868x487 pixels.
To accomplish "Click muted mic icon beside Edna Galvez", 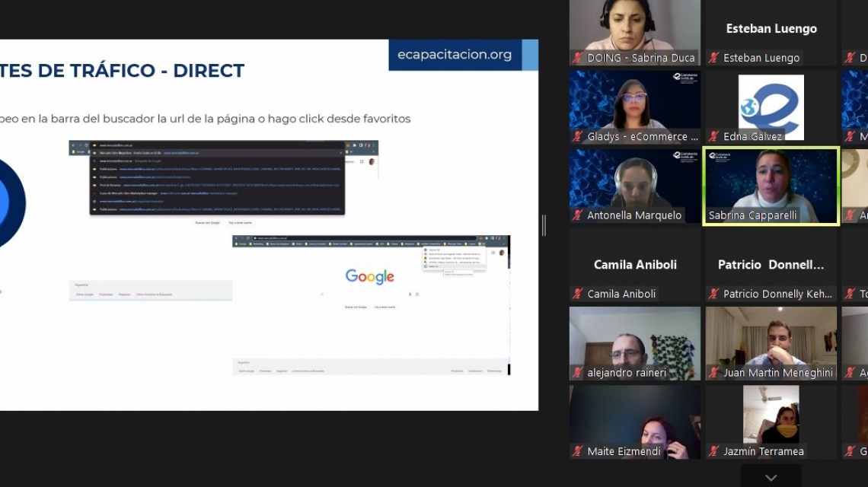I will tap(713, 137).
